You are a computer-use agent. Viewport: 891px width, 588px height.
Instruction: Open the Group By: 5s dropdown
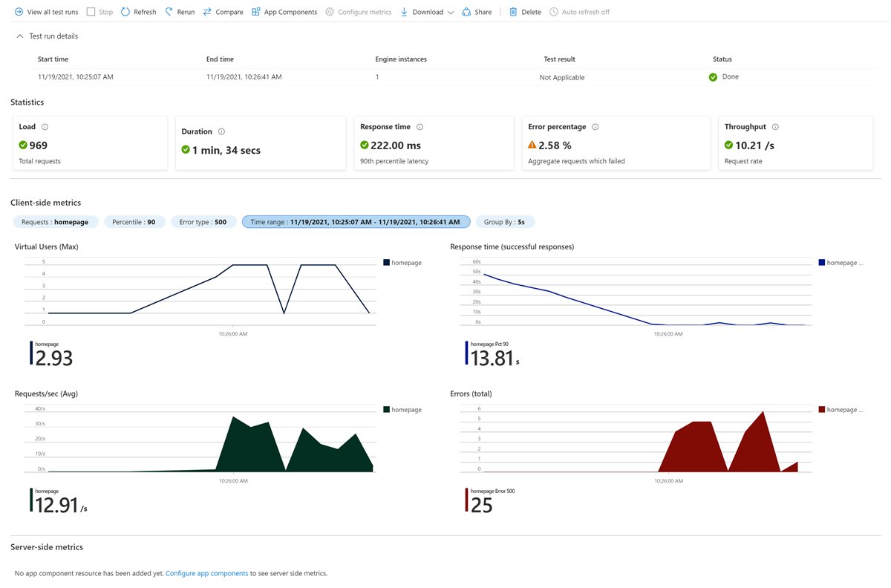tap(505, 221)
